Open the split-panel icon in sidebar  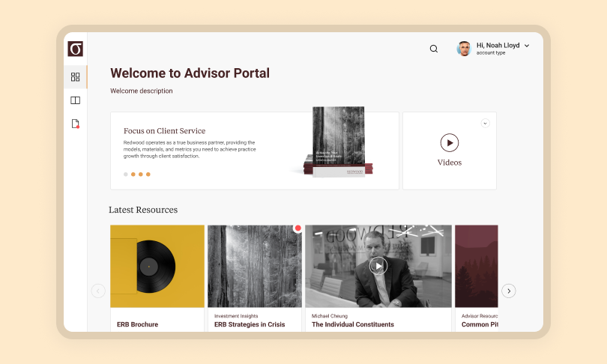tap(75, 100)
